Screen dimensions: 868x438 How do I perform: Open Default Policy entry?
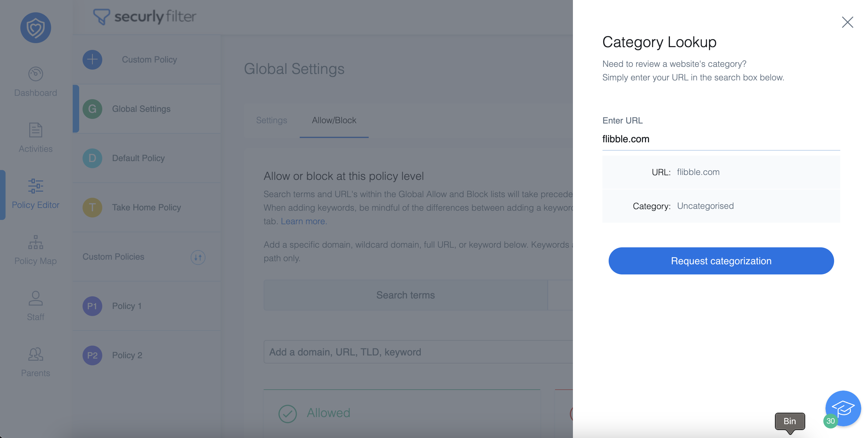click(x=147, y=158)
